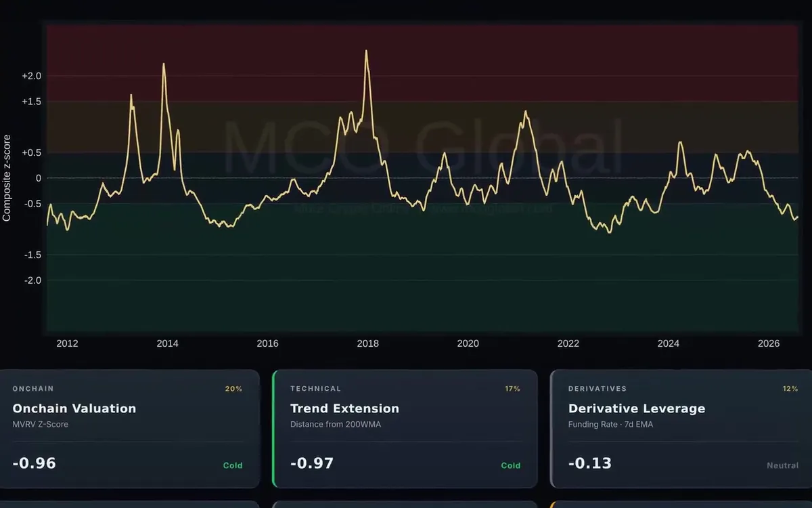Image resolution: width=812 pixels, height=508 pixels.
Task: Click the -0.97 Trend Extension value
Action: pos(312,463)
